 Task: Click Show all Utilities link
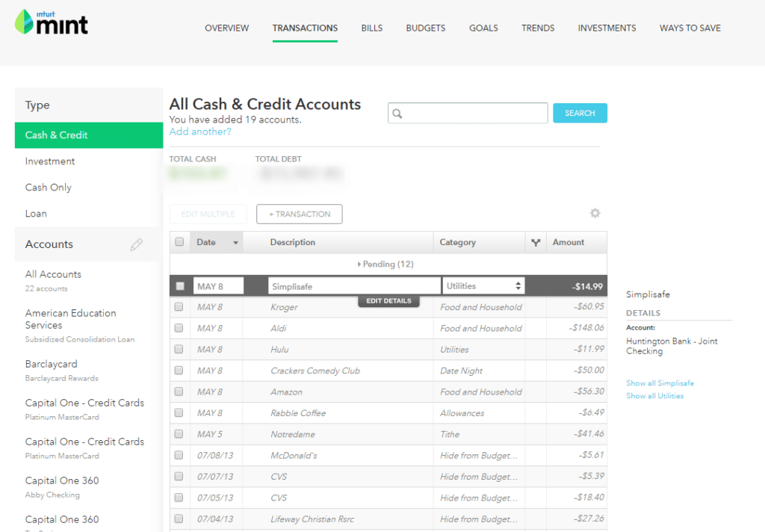pos(654,396)
